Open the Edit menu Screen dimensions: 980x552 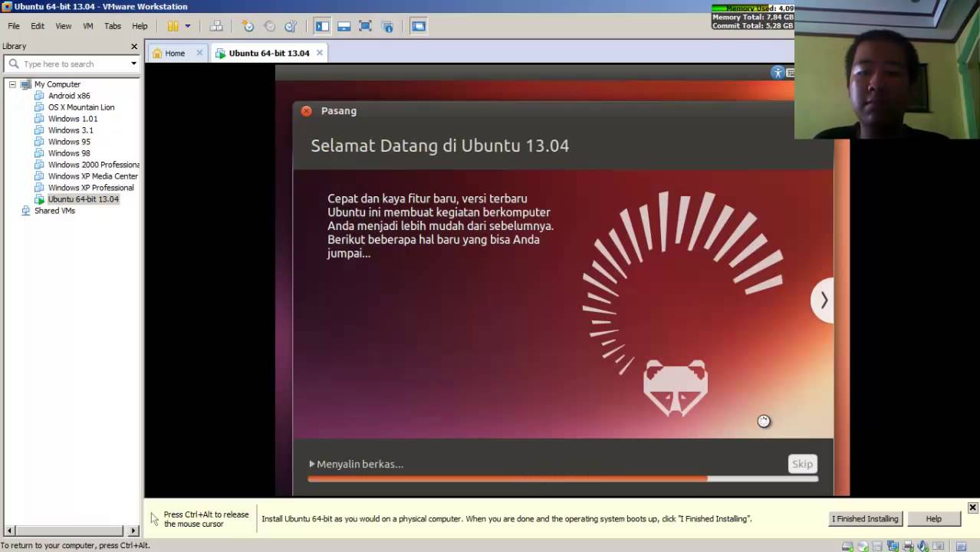tap(38, 26)
